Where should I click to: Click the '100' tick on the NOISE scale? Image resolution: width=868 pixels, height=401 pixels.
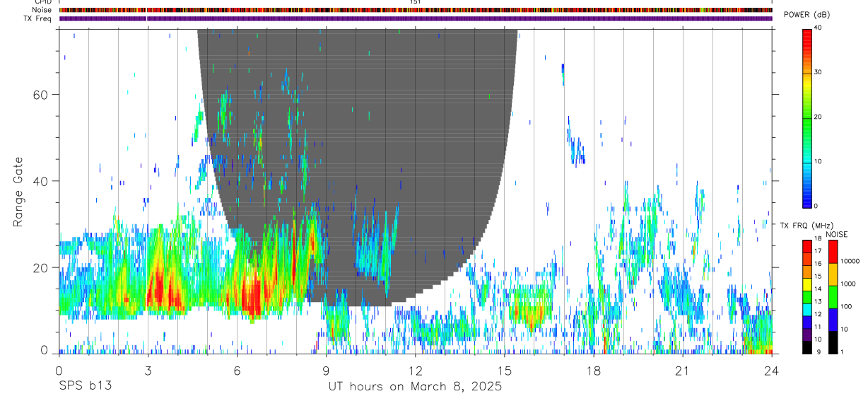(x=845, y=306)
